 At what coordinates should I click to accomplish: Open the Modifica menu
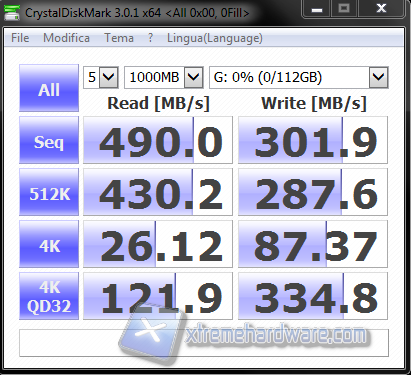click(x=66, y=38)
